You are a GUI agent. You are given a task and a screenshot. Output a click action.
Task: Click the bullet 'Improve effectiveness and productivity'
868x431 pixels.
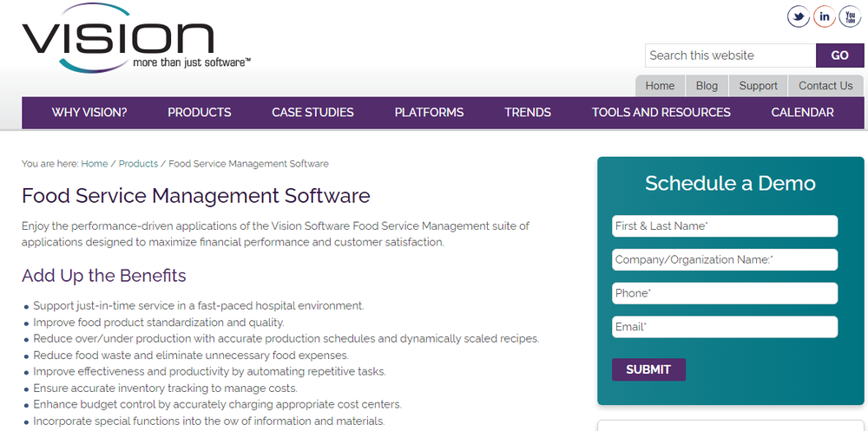(x=210, y=371)
